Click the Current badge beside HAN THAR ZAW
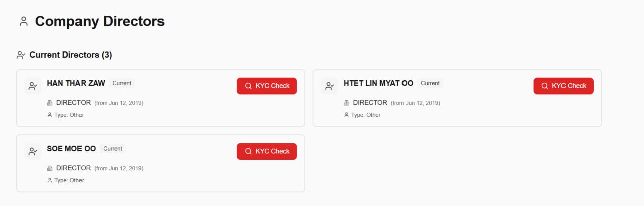Screen dimensions: 644x206 pyautogui.click(x=122, y=83)
